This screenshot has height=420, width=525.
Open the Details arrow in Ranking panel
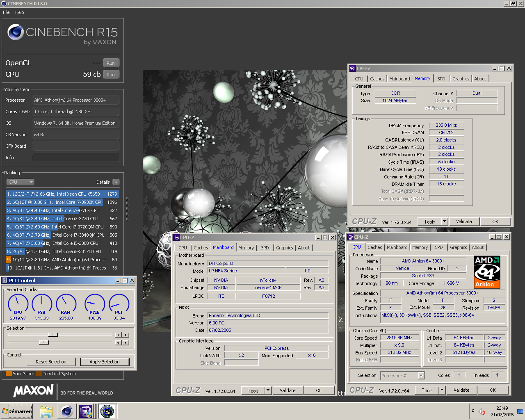click(x=116, y=182)
